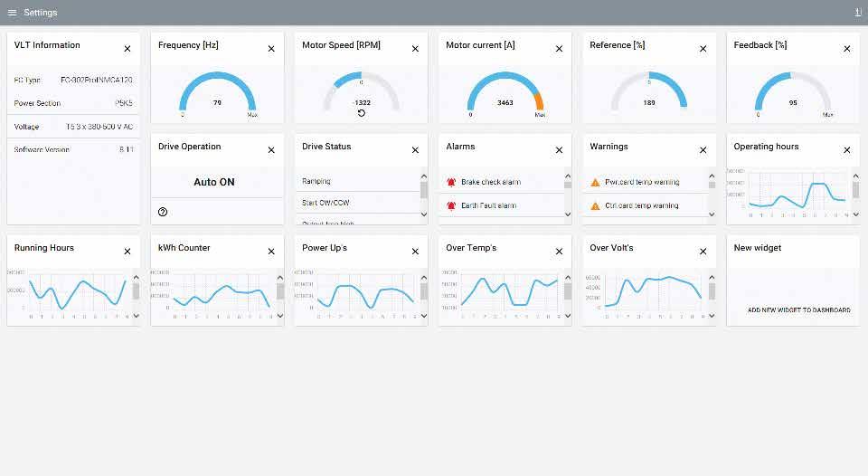
Task: Click the Reference gauge value 180
Action: coord(649,102)
